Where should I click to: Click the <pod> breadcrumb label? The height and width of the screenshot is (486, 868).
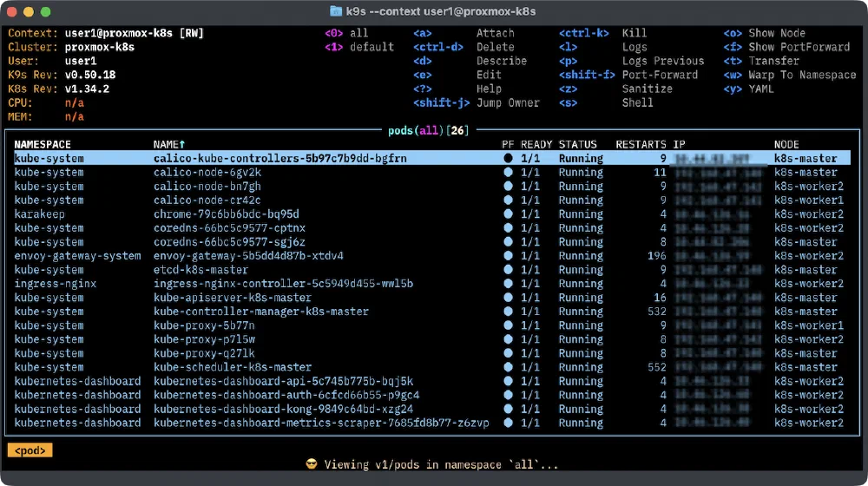click(x=30, y=450)
